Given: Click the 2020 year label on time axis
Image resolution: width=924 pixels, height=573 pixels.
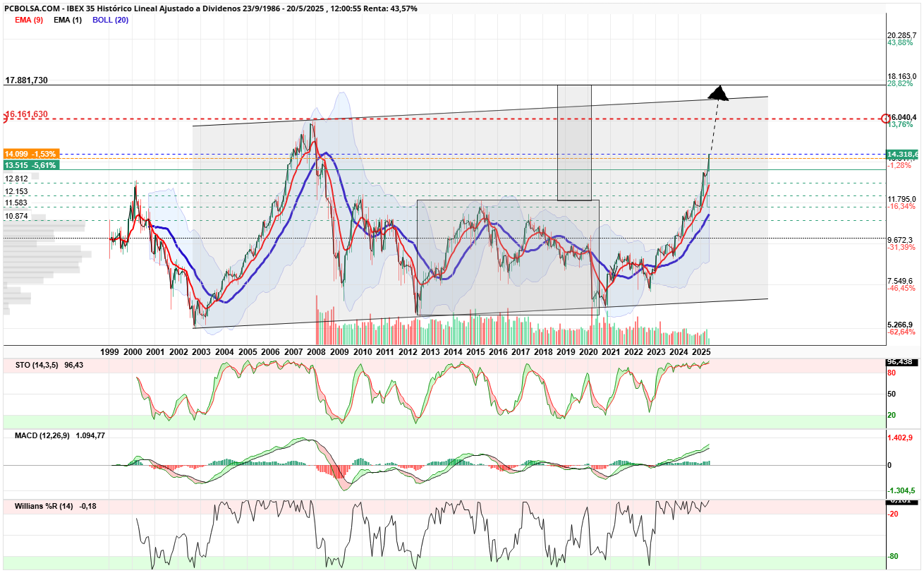Looking at the screenshot, I should (x=588, y=351).
